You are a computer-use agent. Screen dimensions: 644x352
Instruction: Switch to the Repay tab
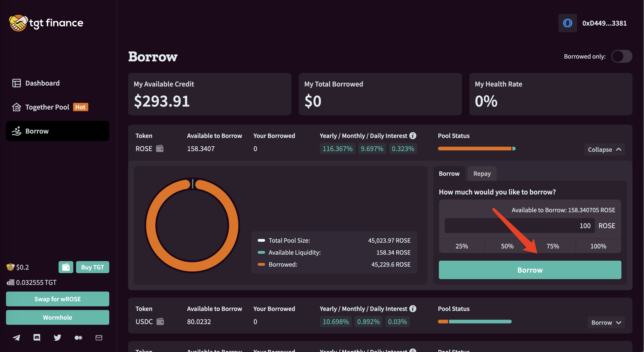click(x=482, y=173)
